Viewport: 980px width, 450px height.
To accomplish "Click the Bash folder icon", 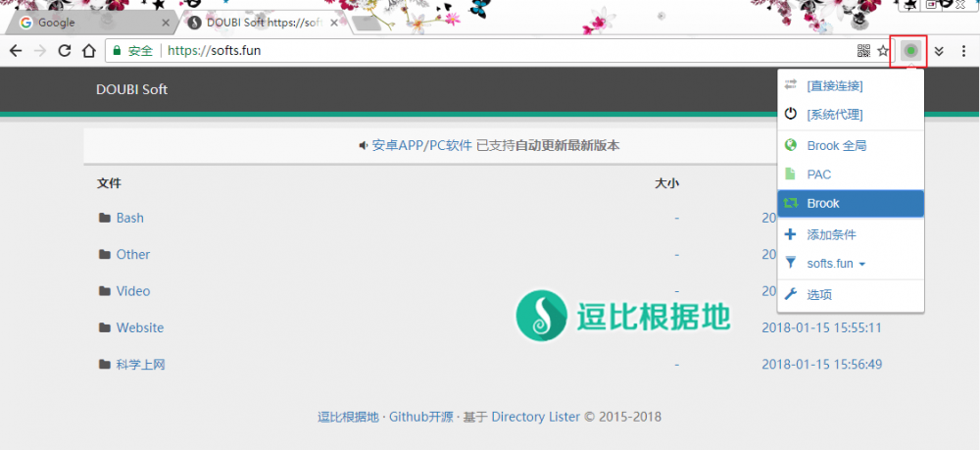I will [x=104, y=218].
